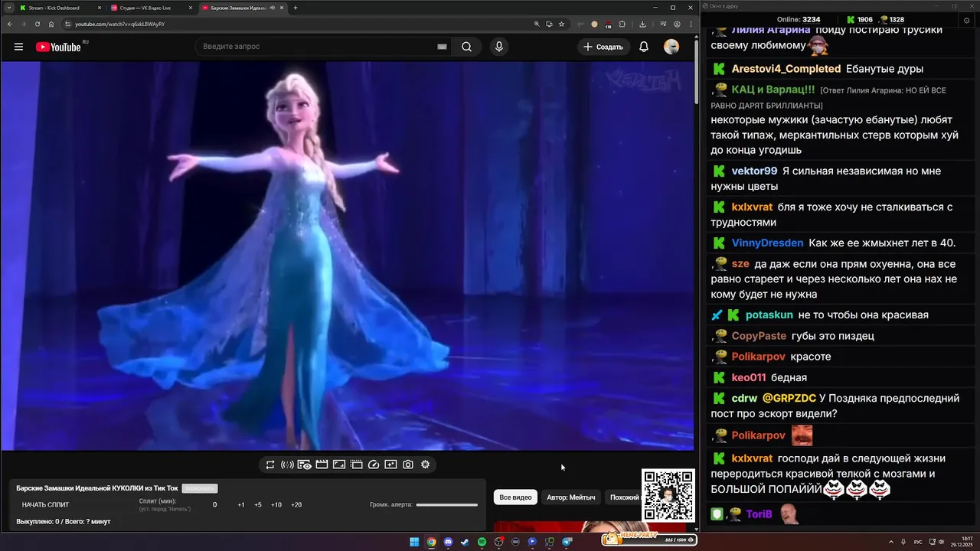Take a screenshot with the camera icon
Screen dimensions: 980x551
coord(408,465)
